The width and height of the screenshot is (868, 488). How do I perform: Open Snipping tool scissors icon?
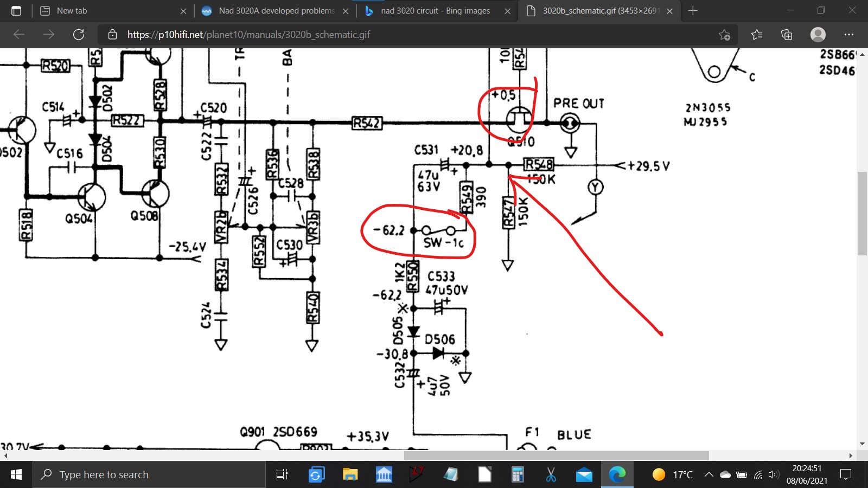tap(551, 475)
